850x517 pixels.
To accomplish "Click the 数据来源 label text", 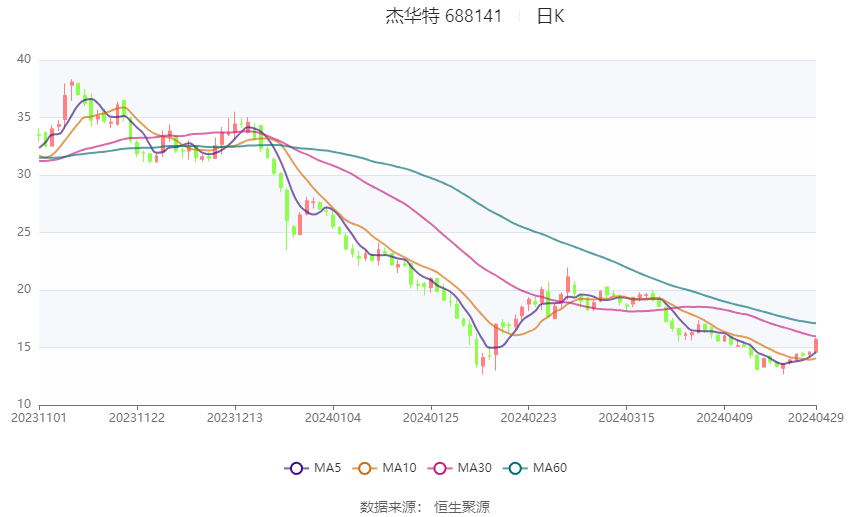I will point(388,507).
